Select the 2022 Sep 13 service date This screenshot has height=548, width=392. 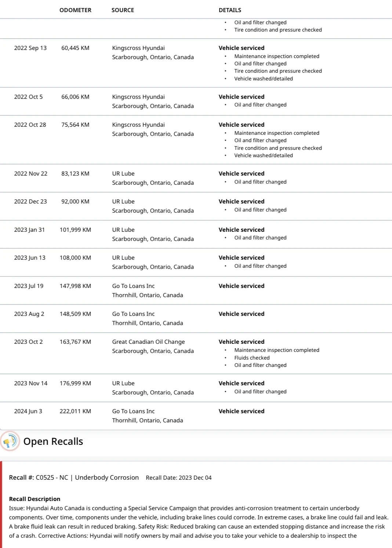tap(30, 48)
